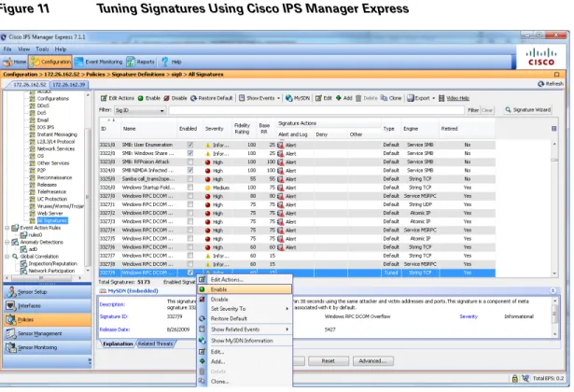
Task: Click the lock icon in status bar
Action: point(514,378)
